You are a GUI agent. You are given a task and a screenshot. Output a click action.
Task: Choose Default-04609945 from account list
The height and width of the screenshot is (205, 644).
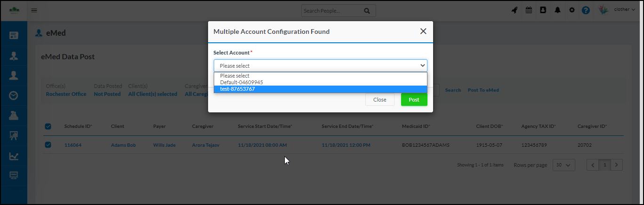click(x=241, y=82)
